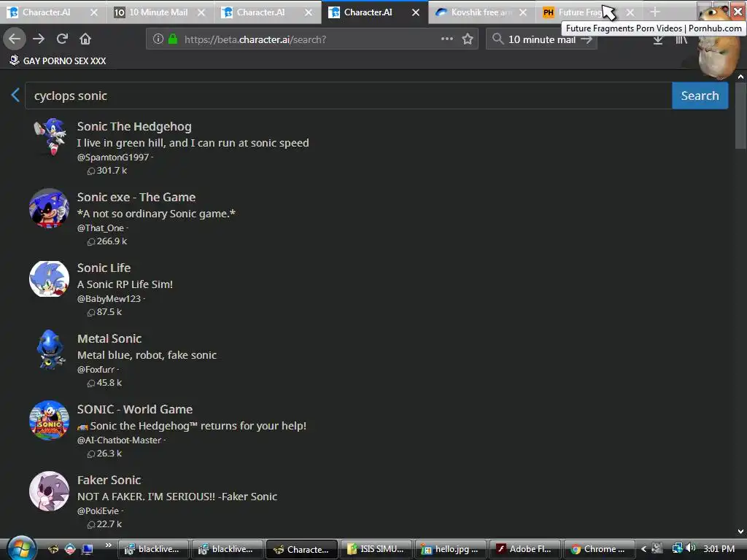This screenshot has height=560, width=747.
Task: Switch to the second Character.AI tab
Action: (260, 12)
